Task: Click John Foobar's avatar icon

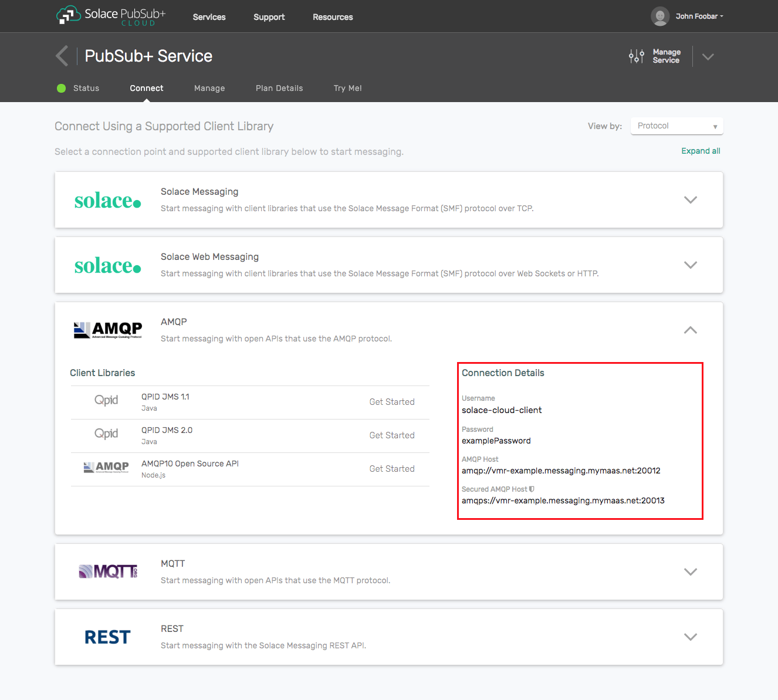Action: tap(660, 16)
